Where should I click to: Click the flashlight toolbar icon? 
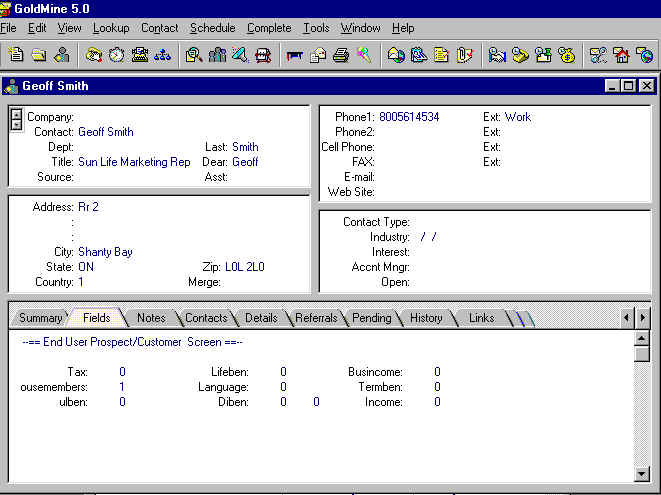pyautogui.click(x=240, y=55)
